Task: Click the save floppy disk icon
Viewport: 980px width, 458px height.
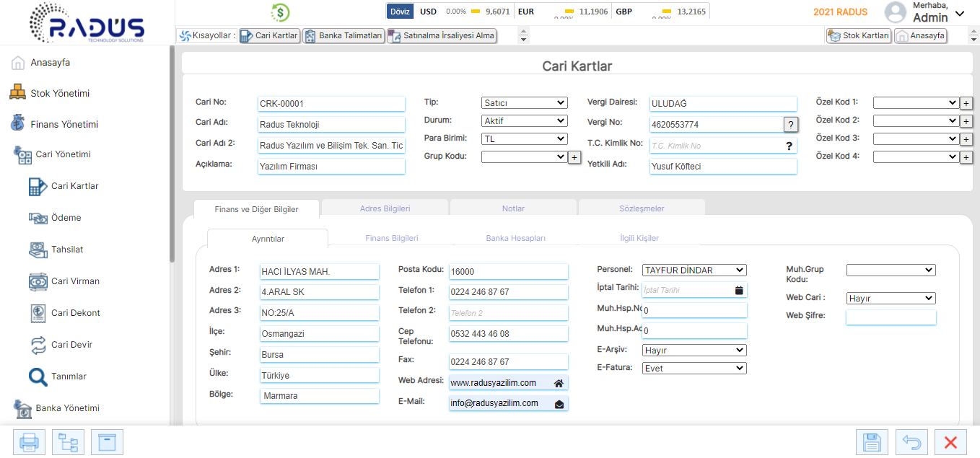Action: coord(872,442)
